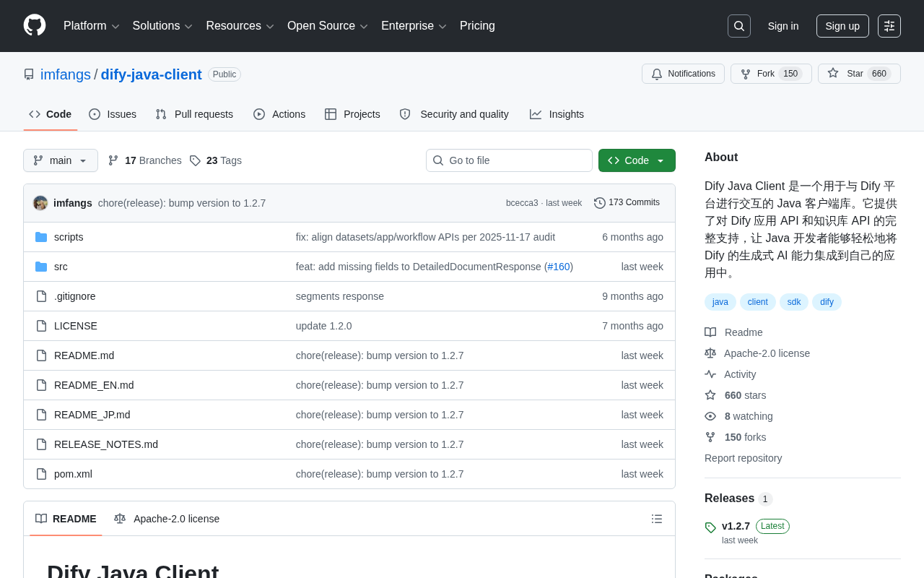Click the v1.2.7 release tag icon
This screenshot has height=578, width=924.
[x=710, y=527]
